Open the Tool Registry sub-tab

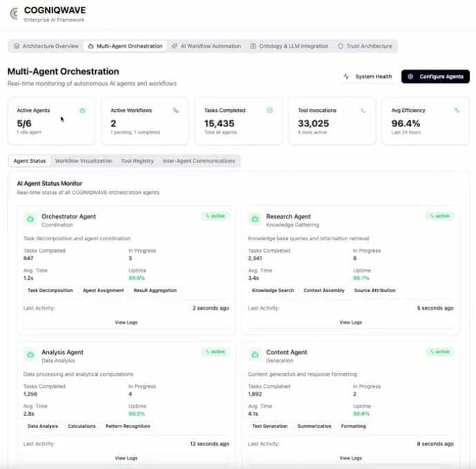coord(137,161)
